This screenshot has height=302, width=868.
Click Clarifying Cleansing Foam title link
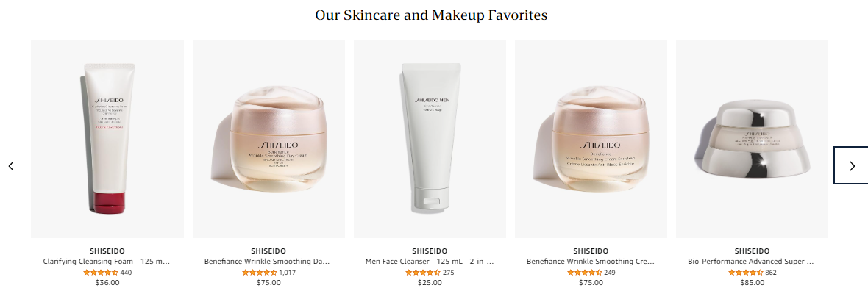point(107,261)
